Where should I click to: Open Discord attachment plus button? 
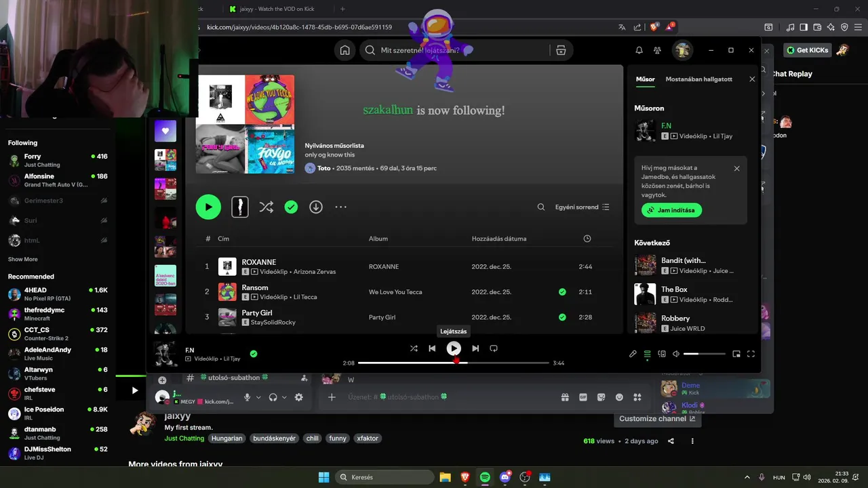click(332, 397)
